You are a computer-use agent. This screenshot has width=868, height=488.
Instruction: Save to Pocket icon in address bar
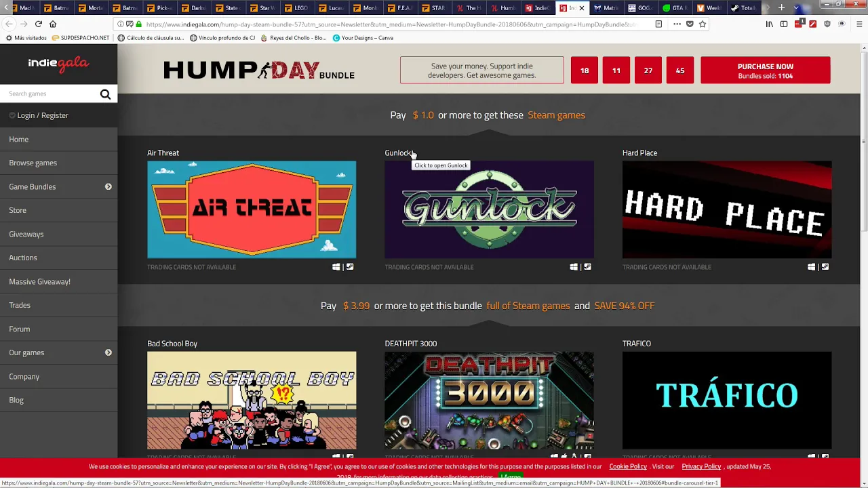pos(690,24)
